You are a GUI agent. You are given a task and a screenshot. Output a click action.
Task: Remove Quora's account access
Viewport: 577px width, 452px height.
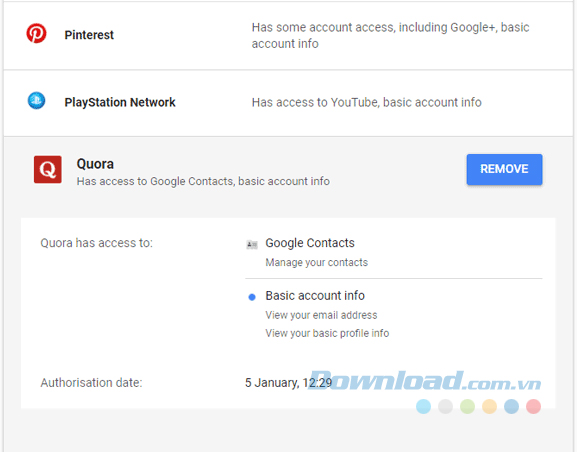[504, 169]
